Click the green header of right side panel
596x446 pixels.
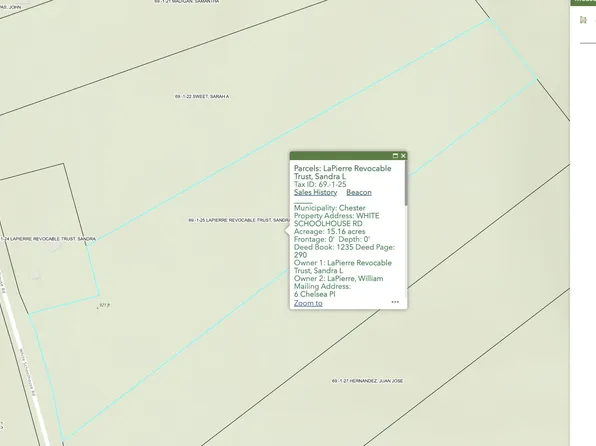point(583,2)
